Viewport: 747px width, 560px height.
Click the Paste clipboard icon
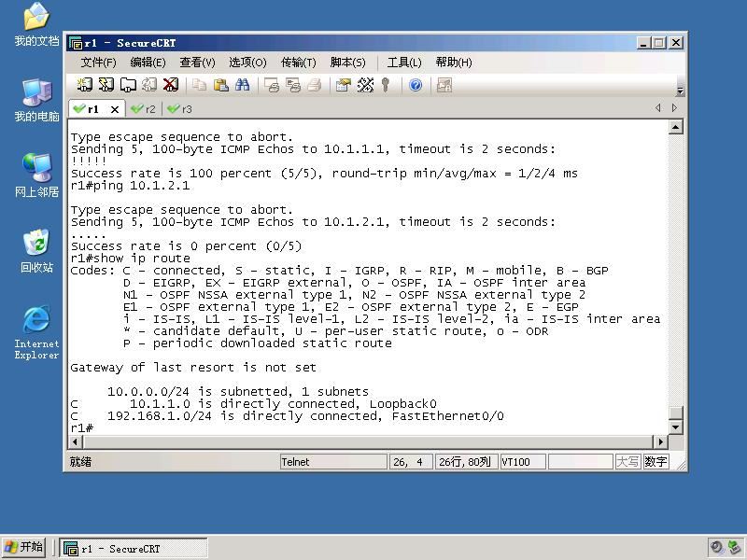pyautogui.click(x=220, y=85)
